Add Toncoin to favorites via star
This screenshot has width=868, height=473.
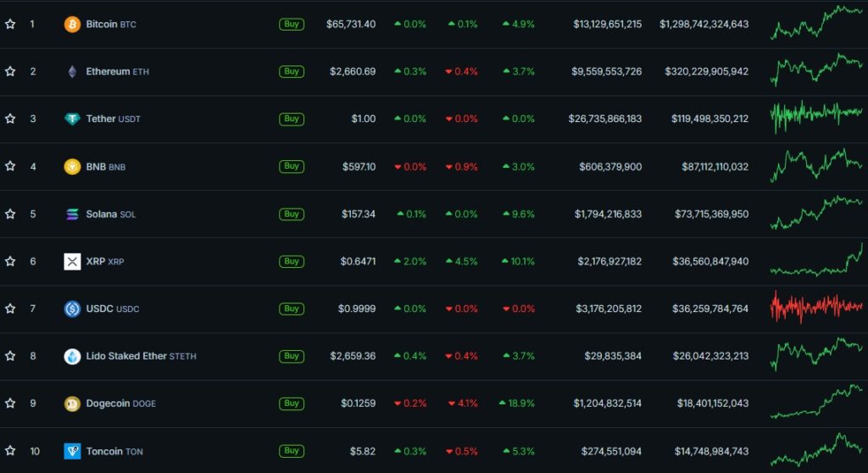click(x=10, y=451)
